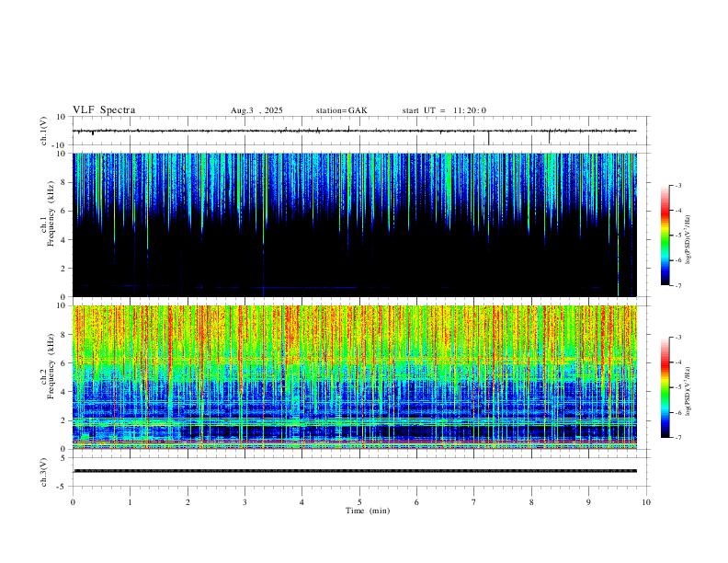Click the log(PSD) label beside ch.2 color bar

tap(688, 392)
